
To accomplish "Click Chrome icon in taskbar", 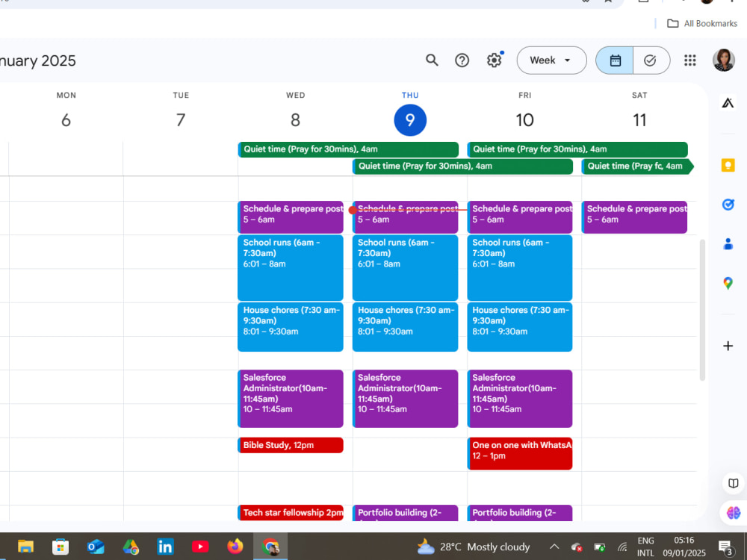I will click(270, 547).
